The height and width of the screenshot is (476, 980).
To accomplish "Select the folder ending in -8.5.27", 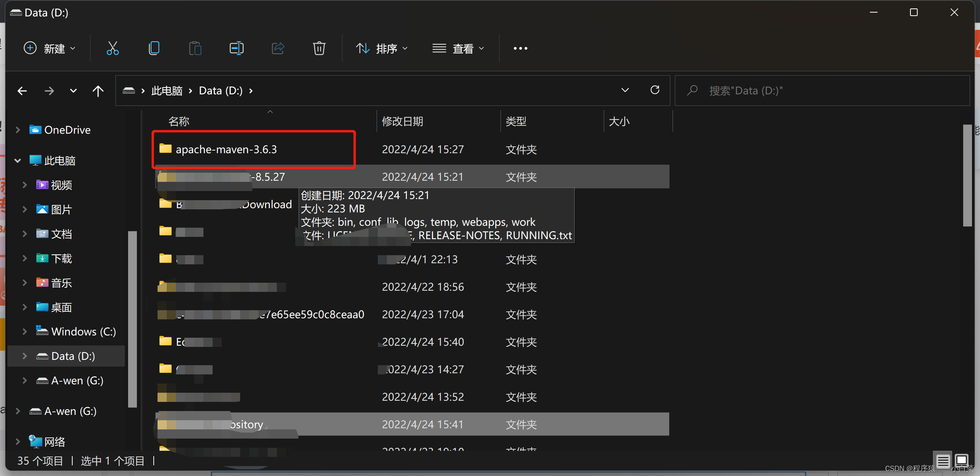I will 412,177.
